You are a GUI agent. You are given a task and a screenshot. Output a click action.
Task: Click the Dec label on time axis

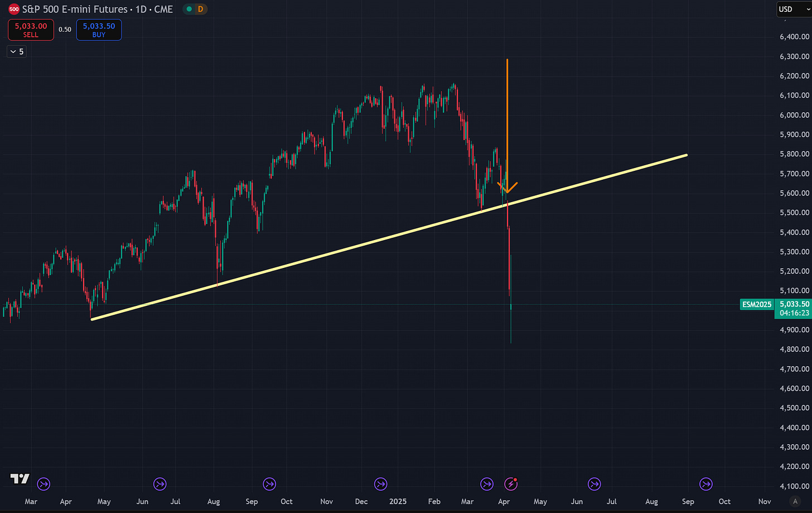click(361, 501)
